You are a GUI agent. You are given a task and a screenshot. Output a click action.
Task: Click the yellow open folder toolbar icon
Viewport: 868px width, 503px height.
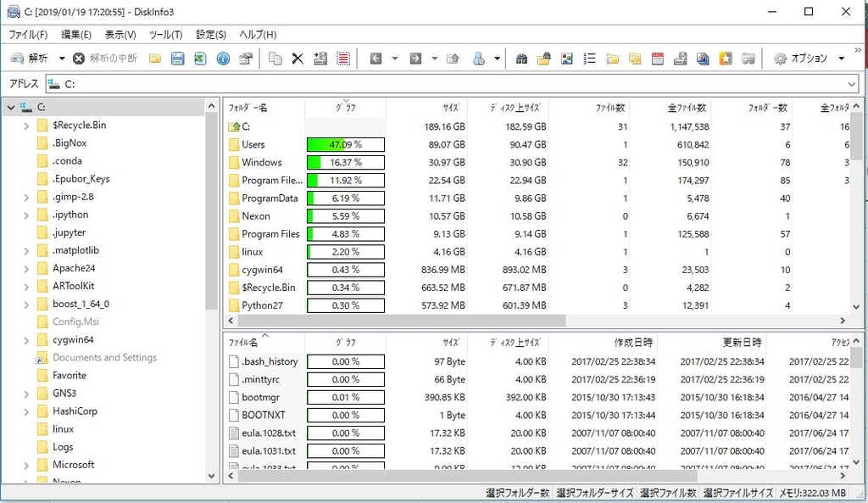[x=155, y=59]
